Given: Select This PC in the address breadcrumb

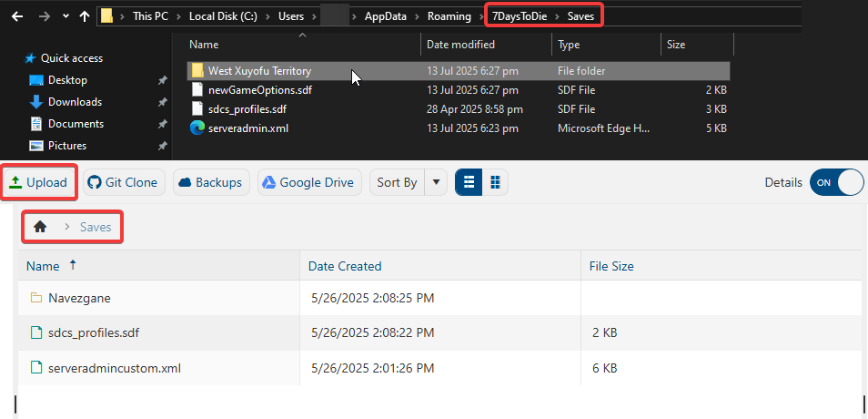Looking at the screenshot, I should pos(150,16).
